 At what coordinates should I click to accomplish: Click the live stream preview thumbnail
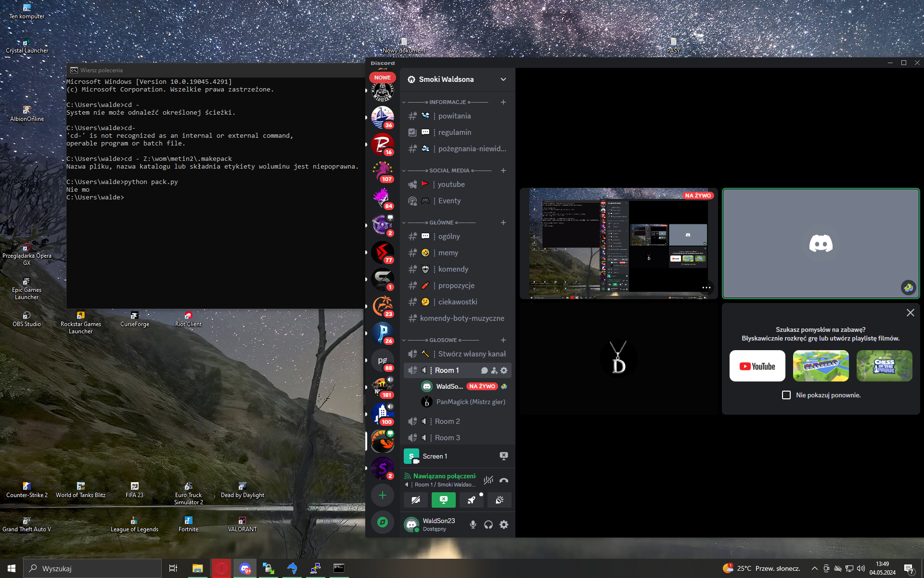(x=618, y=243)
